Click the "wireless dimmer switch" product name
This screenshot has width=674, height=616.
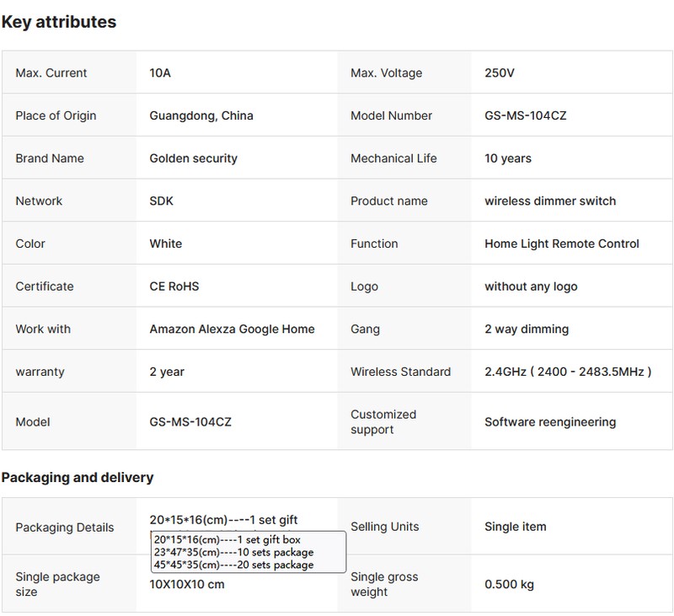550,201
